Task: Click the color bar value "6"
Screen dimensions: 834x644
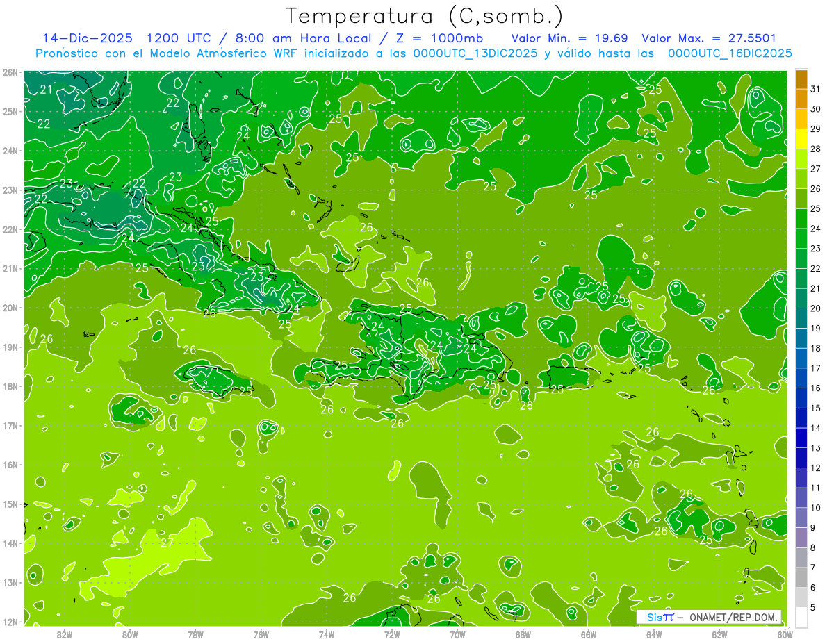Action: point(813,587)
